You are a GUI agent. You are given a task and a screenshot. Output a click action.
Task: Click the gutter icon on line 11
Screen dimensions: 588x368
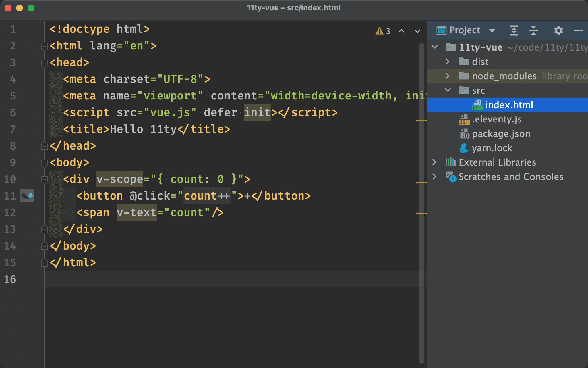[x=27, y=195]
